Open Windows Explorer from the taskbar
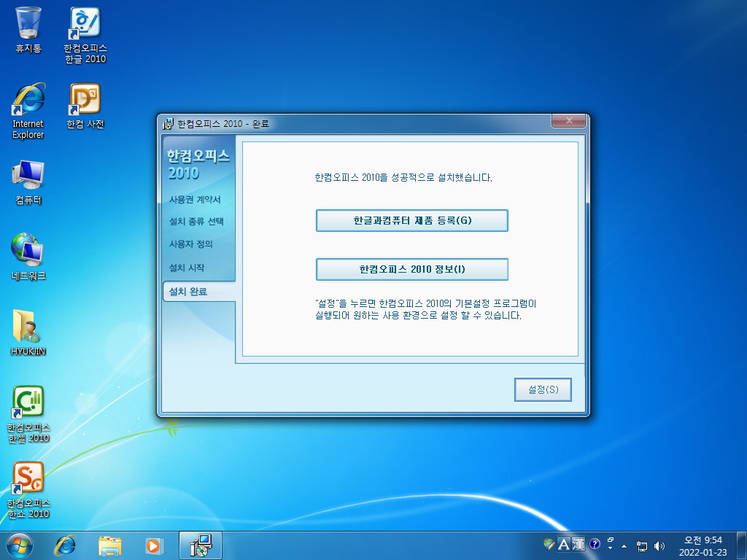The width and height of the screenshot is (747, 560). 109,545
